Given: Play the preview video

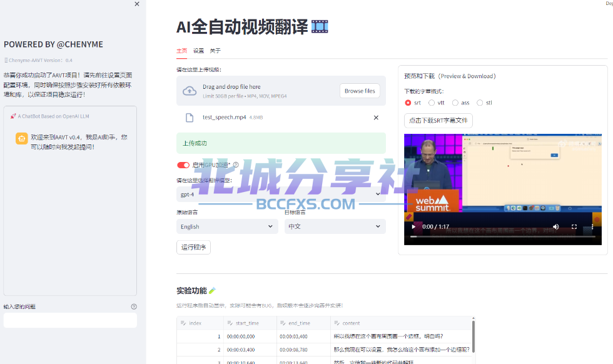Looking at the screenshot, I should [x=413, y=226].
